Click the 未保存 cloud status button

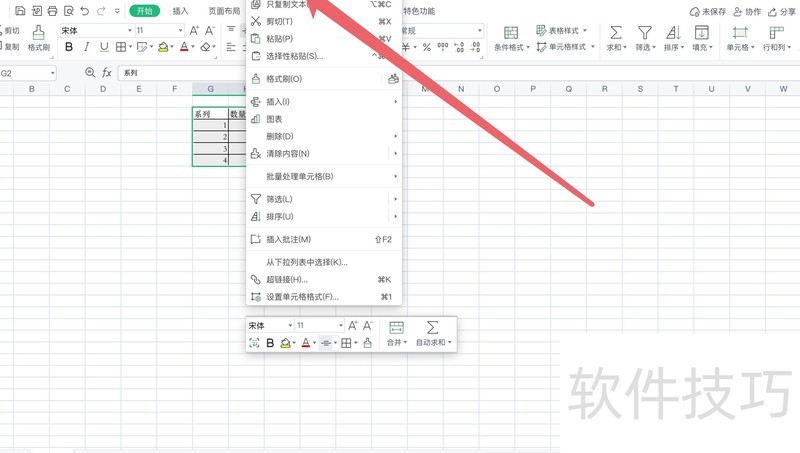[708, 11]
